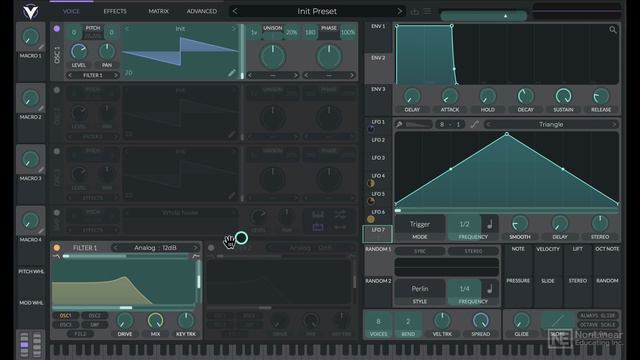Click the Macro 2 edit pencil icon
Image resolution: width=640 pixels, height=360 pixels.
click(41, 109)
